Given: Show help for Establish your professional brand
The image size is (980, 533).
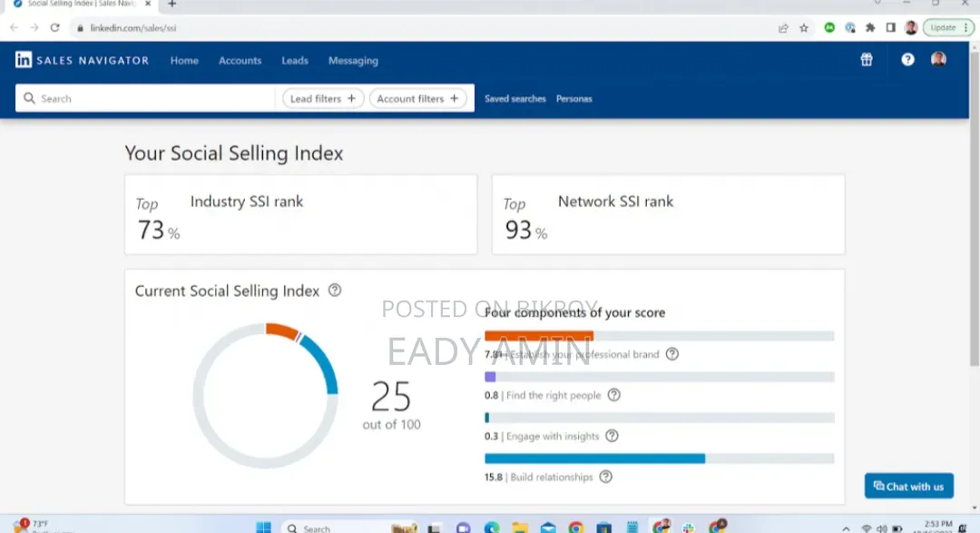Looking at the screenshot, I should pos(671,354).
